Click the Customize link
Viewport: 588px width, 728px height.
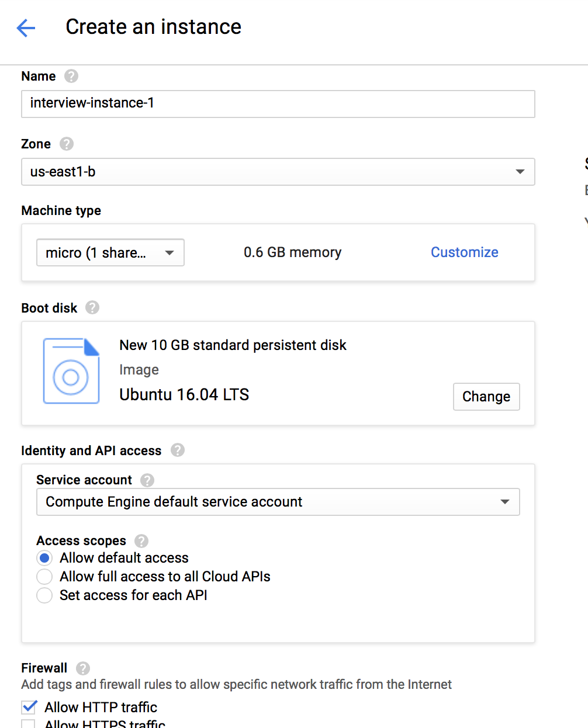(464, 252)
